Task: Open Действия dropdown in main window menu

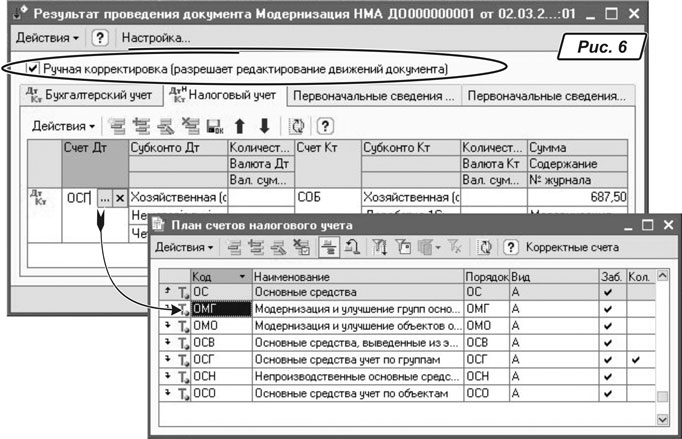Action: point(48,38)
